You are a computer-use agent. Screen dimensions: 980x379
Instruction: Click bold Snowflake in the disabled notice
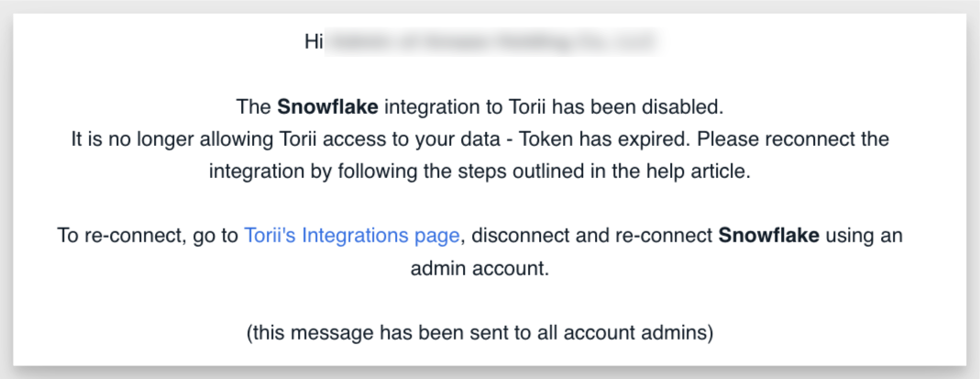click(327, 107)
